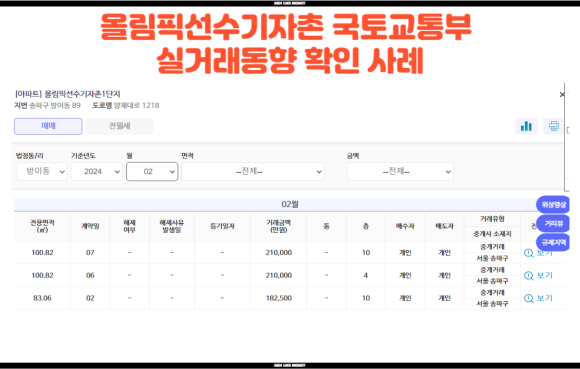Switch to the 전월세 tab
The width and height of the screenshot is (580, 369).
point(119,126)
